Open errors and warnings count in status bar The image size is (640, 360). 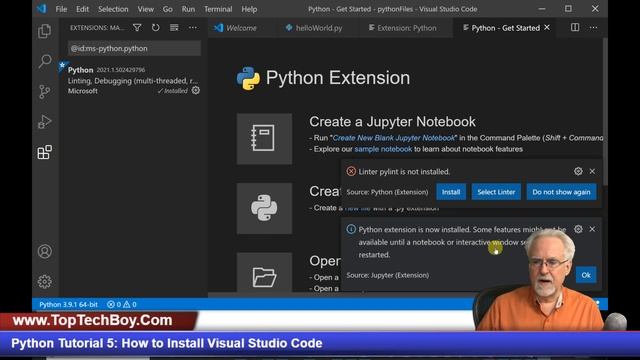click(122, 304)
